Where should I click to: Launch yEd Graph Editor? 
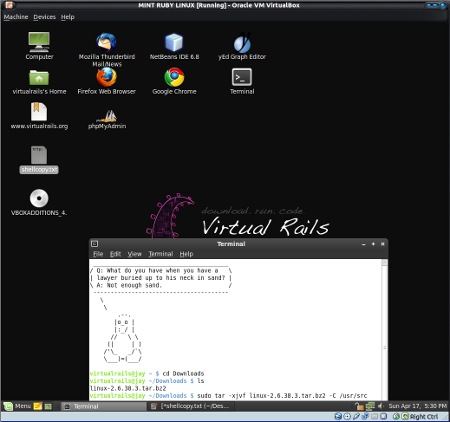coord(242,46)
